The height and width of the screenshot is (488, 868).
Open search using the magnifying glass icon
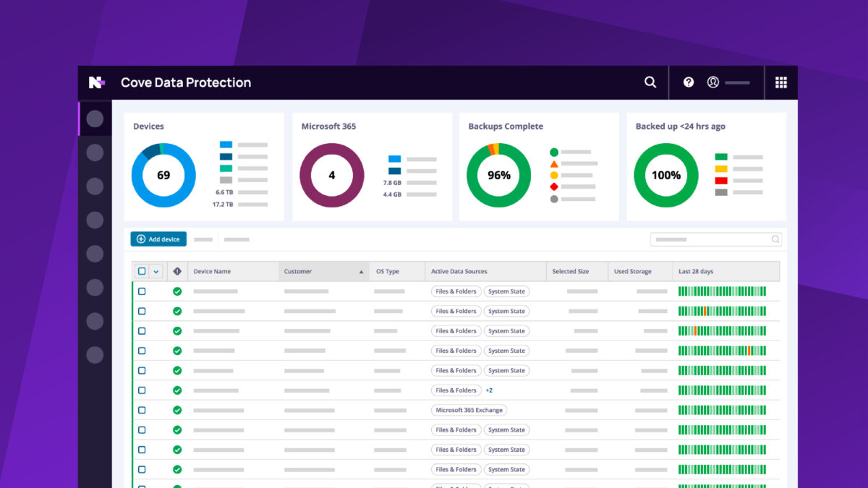click(x=650, y=82)
